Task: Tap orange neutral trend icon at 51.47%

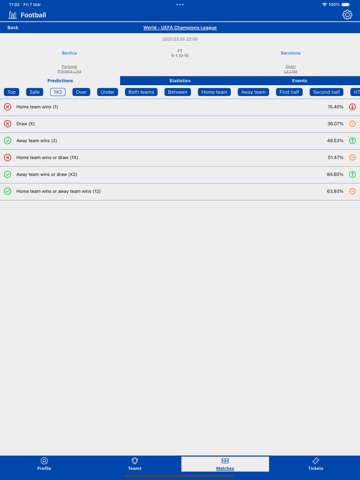Action: tap(352, 157)
